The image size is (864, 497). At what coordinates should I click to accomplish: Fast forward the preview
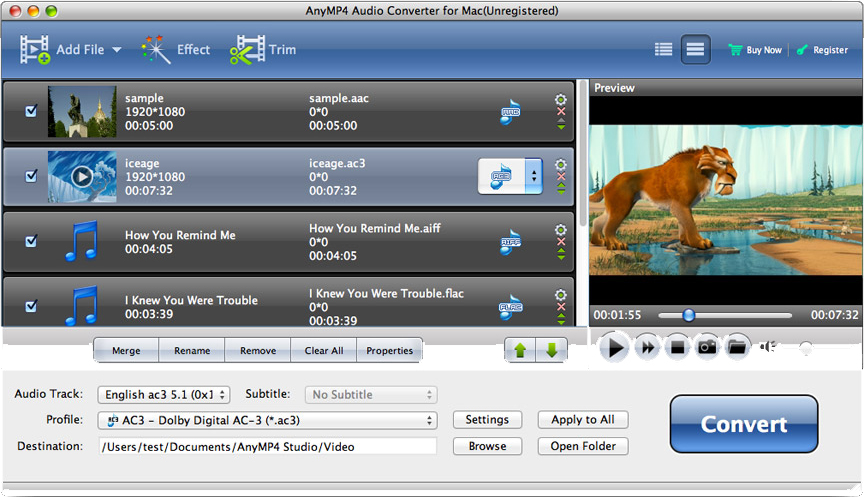pos(647,347)
